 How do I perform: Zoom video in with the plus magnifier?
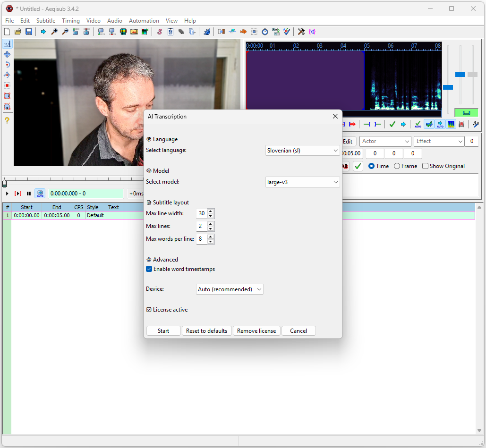(x=54, y=32)
